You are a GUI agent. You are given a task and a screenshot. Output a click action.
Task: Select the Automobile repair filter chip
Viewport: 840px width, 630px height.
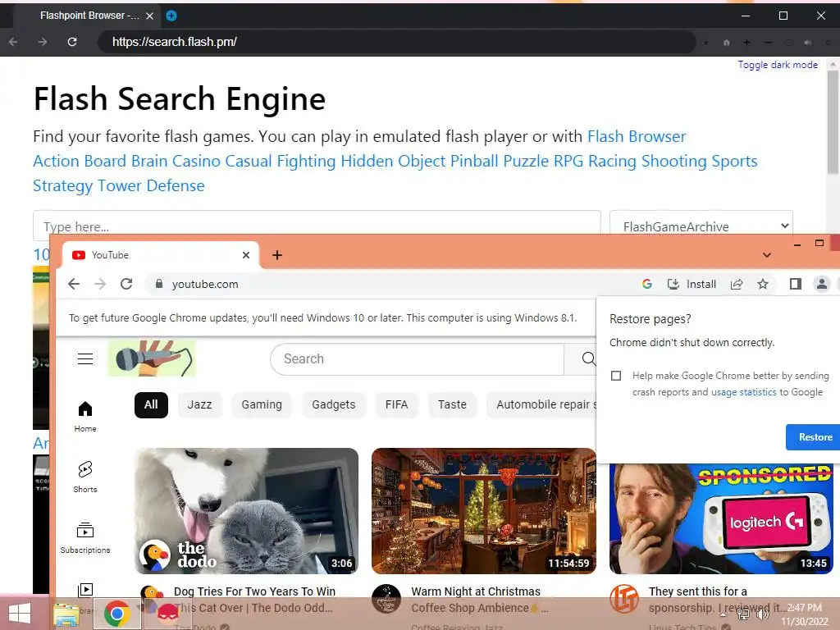(x=541, y=404)
